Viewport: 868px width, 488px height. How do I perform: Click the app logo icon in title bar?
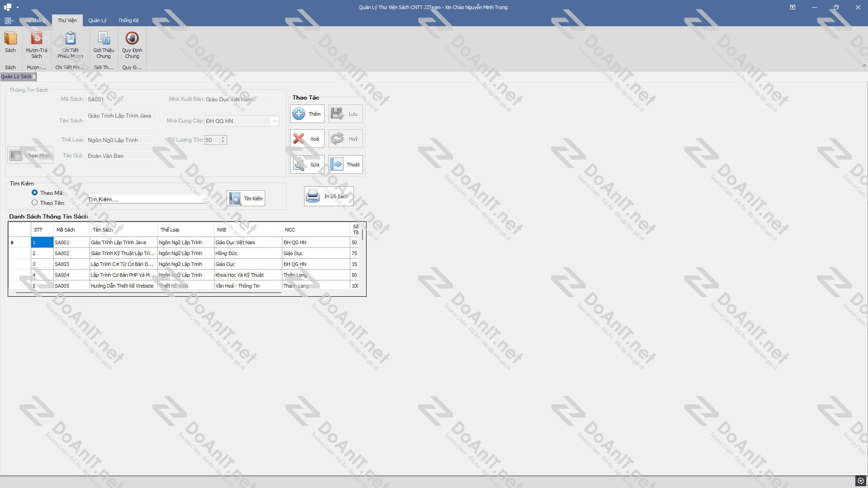8,7
